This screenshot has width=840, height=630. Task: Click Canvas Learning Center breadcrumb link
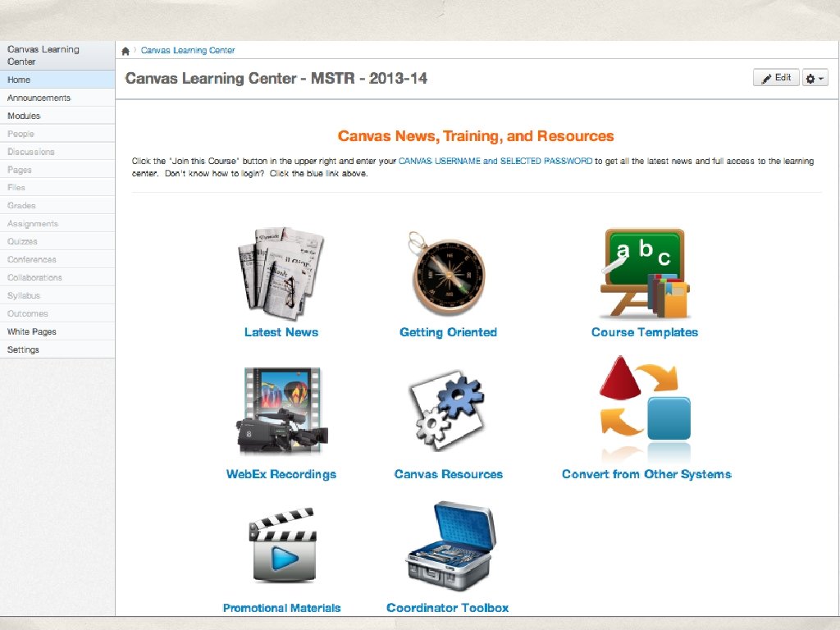tap(188, 50)
